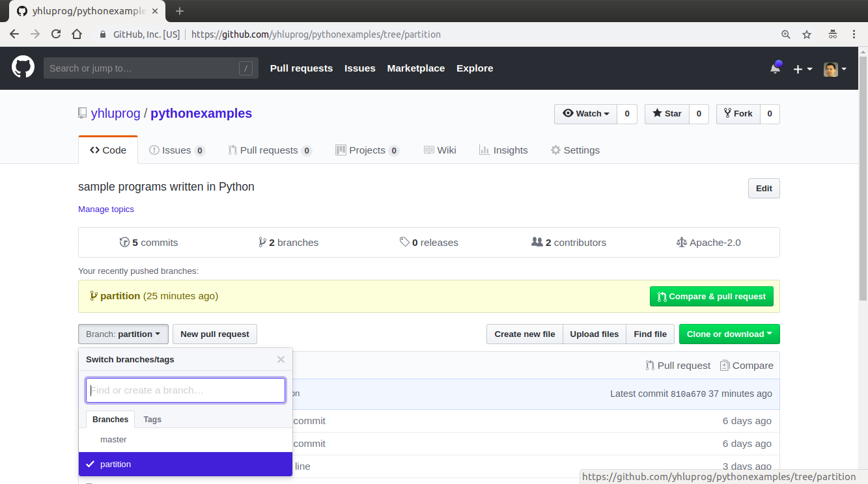Screen dimensions: 868x484
Task: Open the Compare link above files
Action: click(x=747, y=366)
